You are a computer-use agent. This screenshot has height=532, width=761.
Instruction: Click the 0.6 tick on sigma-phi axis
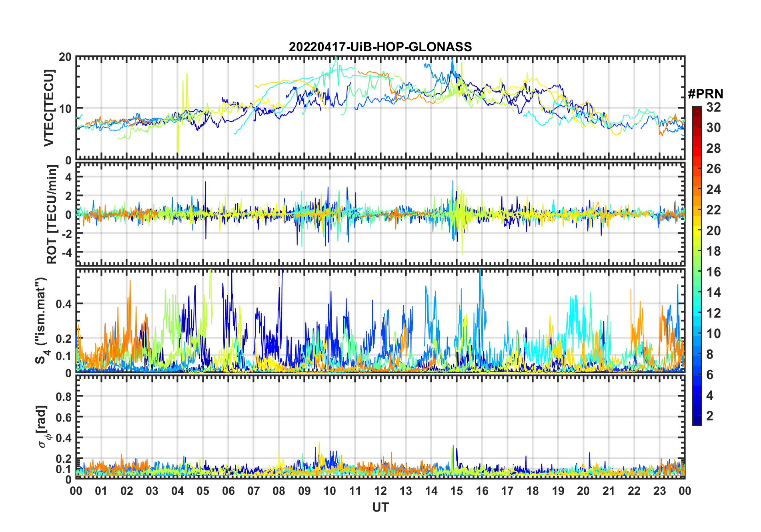pyautogui.click(x=64, y=417)
